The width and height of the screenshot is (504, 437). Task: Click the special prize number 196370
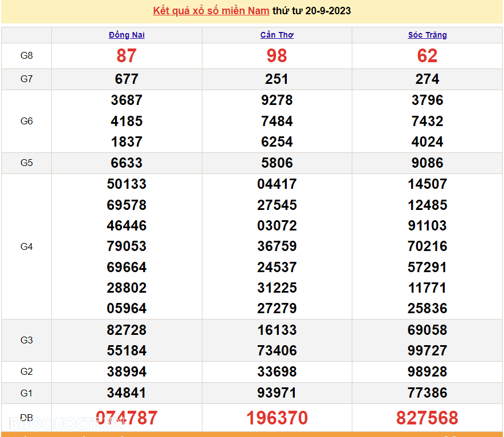click(277, 418)
